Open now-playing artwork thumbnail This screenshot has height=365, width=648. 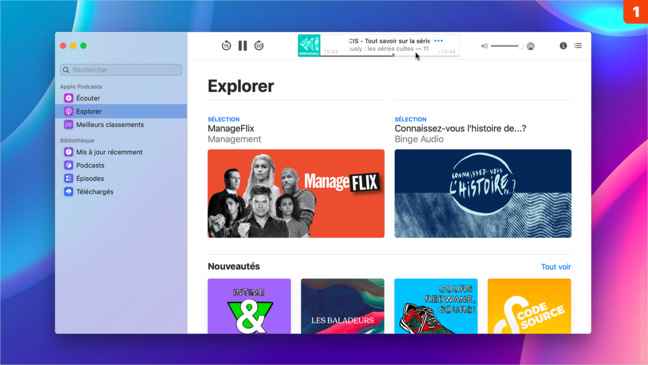pos(309,45)
